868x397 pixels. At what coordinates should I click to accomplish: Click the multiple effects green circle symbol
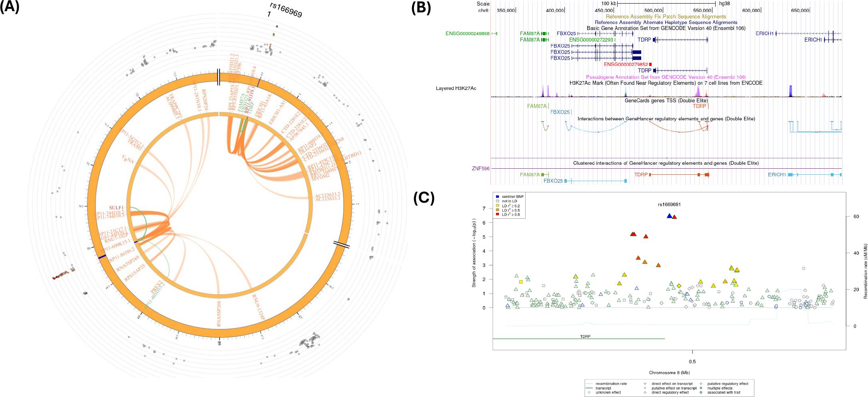[x=701, y=388]
